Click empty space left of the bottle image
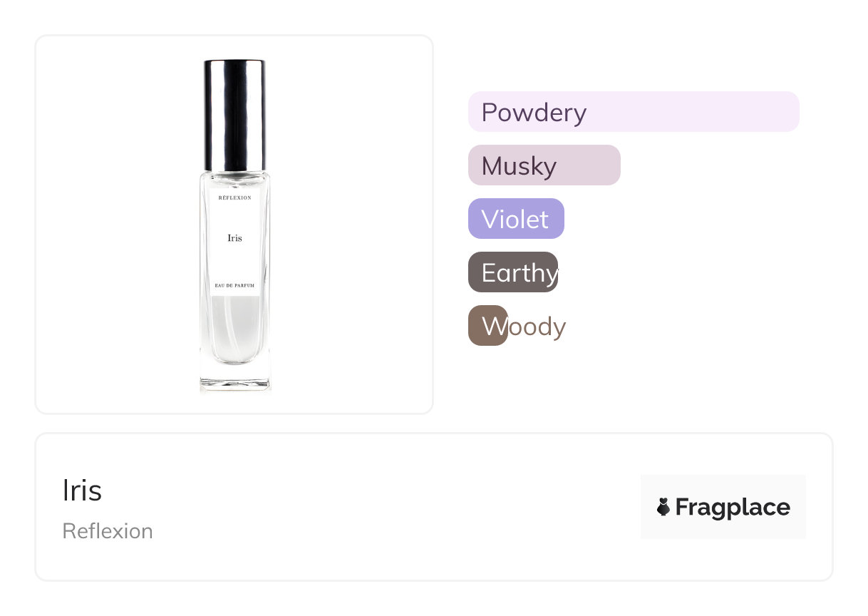Viewport: 868px width, 616px height. pos(114,225)
